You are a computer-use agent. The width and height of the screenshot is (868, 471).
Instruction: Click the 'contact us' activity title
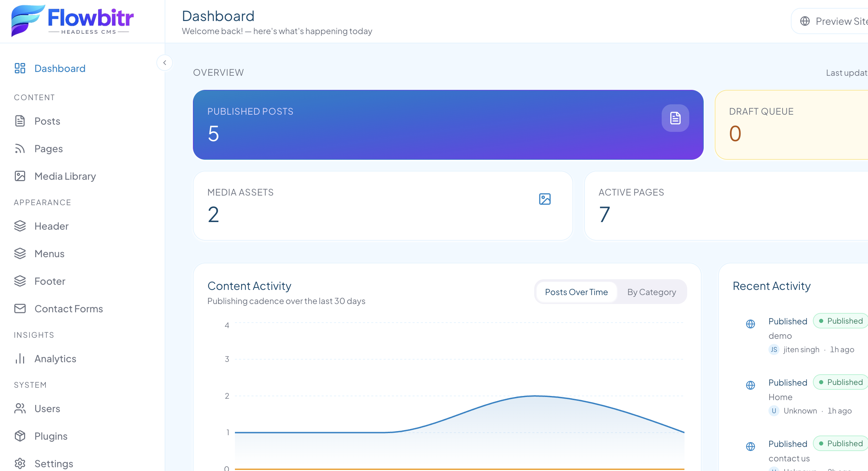click(x=789, y=458)
